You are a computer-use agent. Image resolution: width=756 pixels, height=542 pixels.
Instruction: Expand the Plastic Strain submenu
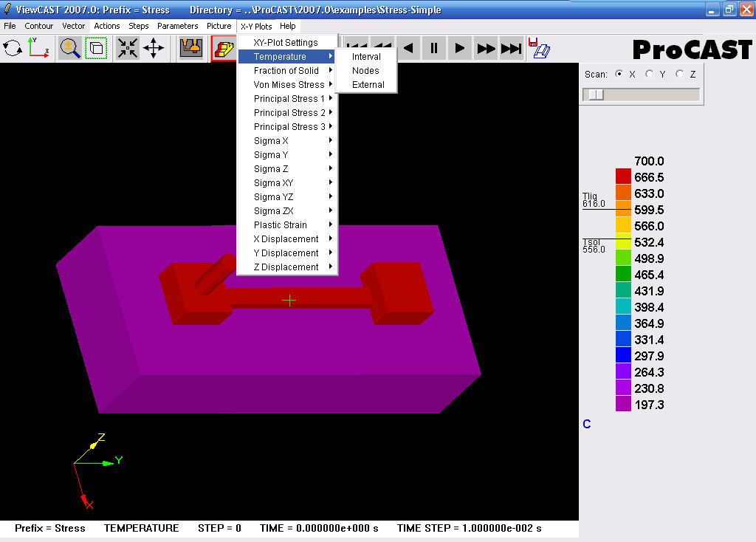287,224
